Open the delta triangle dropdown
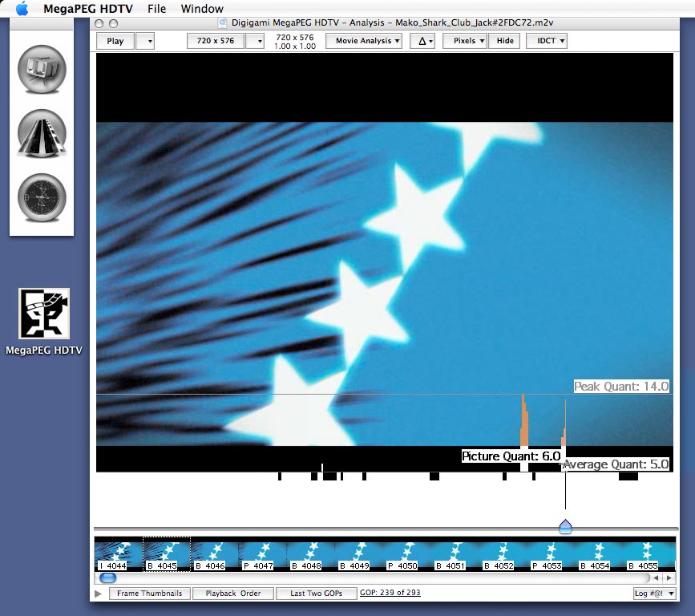This screenshot has width=695, height=616. pos(422,41)
